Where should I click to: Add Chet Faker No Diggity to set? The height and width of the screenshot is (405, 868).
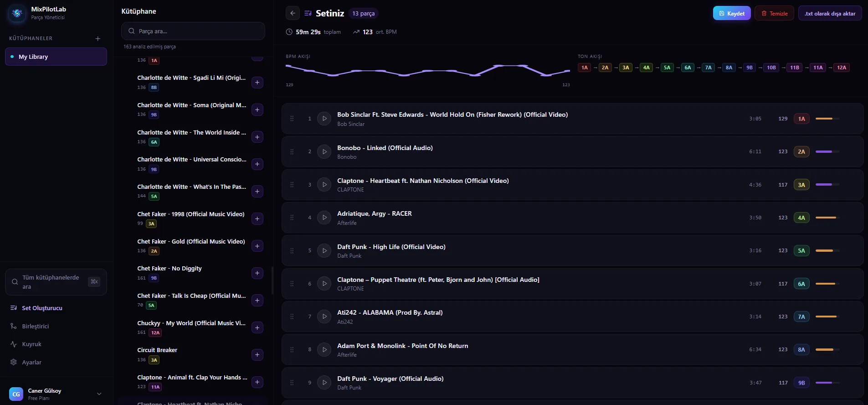[257, 273]
